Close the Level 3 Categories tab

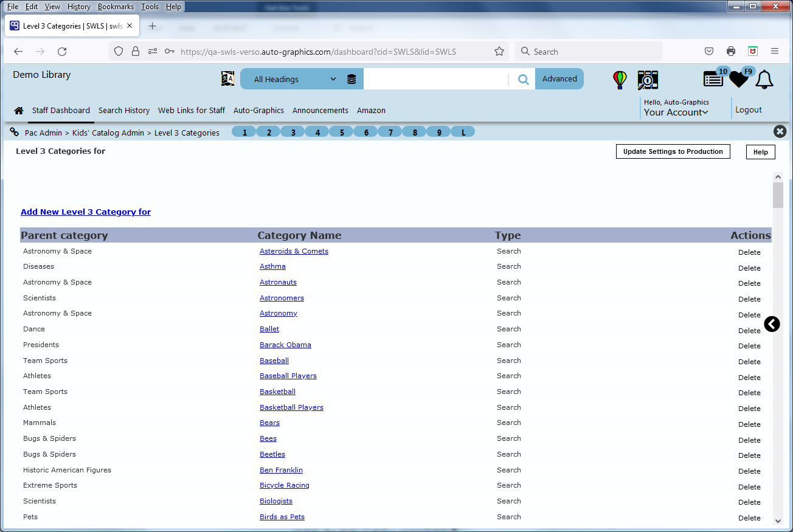(130, 26)
